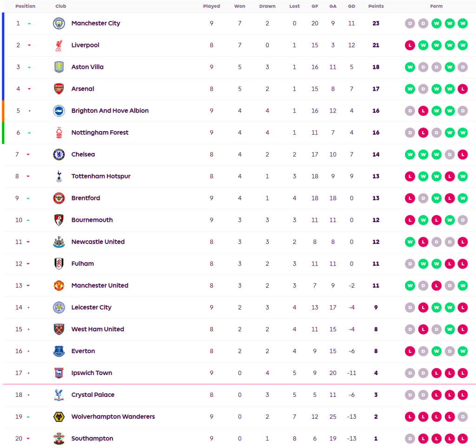
Task: Open the Nottingham Forest club link
Action: (100, 133)
